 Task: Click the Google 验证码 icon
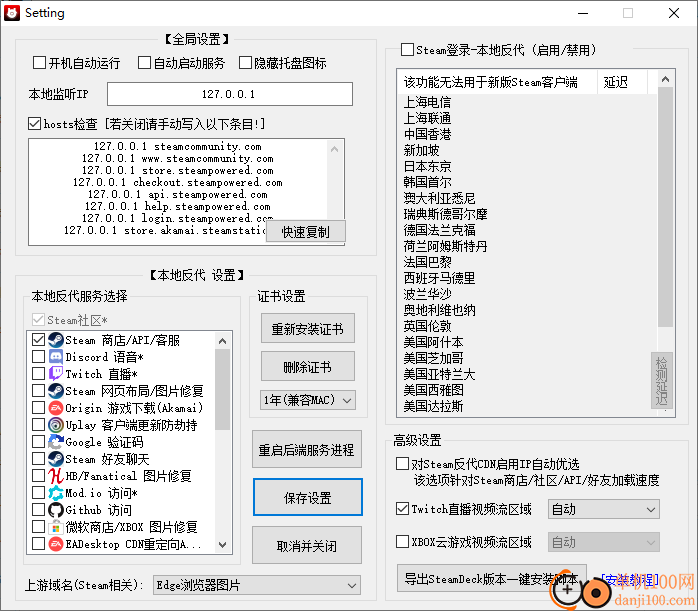(56, 442)
